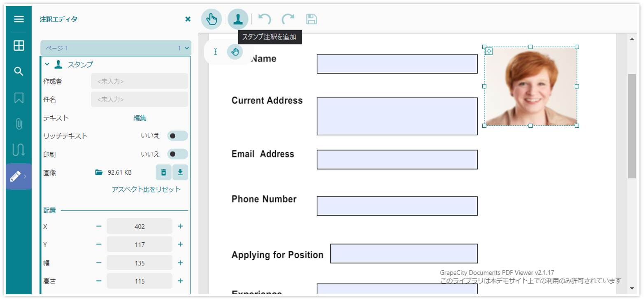Click the Current Address text field

pyautogui.click(x=397, y=116)
